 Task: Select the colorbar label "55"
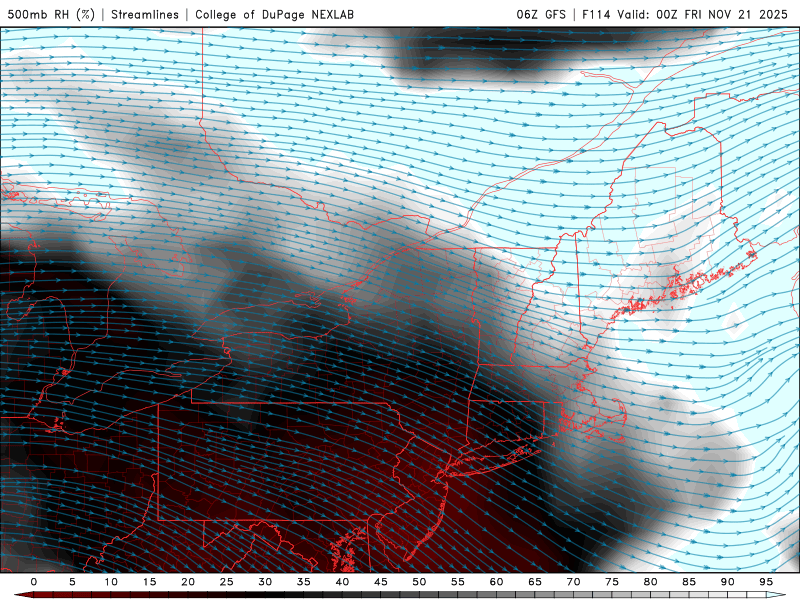click(458, 582)
